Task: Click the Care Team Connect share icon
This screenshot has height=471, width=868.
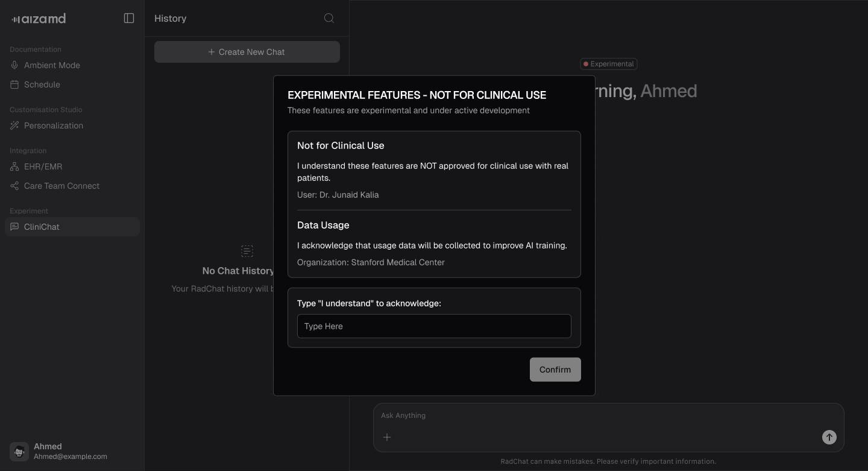Action: tap(14, 186)
